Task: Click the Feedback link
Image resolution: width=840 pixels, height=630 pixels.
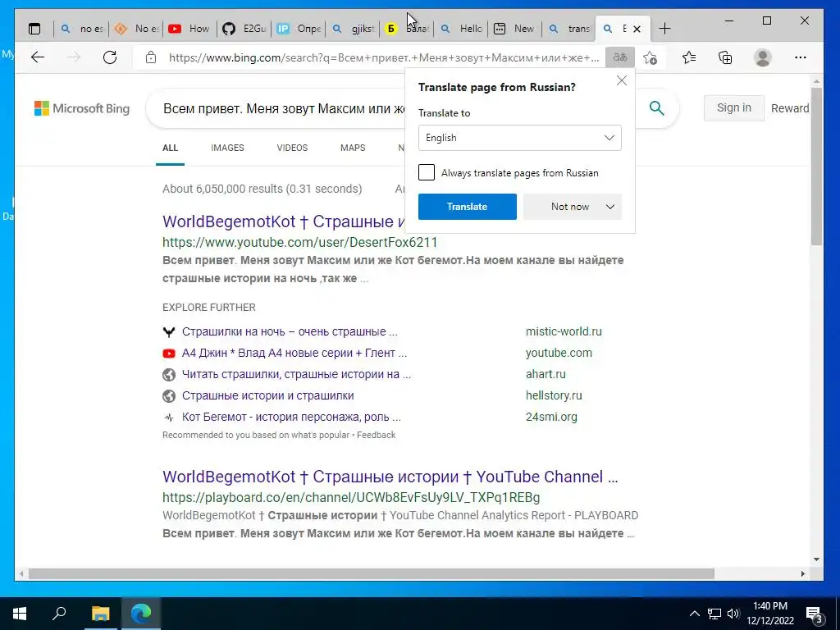Action: pos(376,435)
